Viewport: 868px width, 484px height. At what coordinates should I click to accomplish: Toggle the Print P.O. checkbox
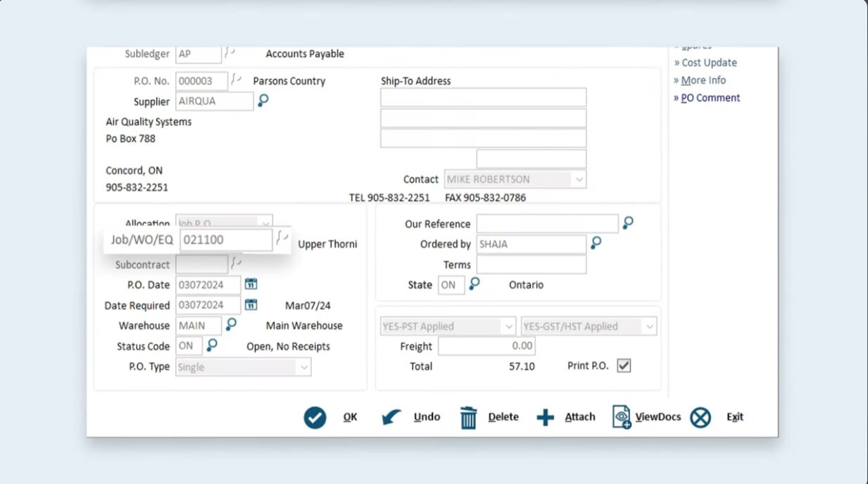click(x=624, y=366)
